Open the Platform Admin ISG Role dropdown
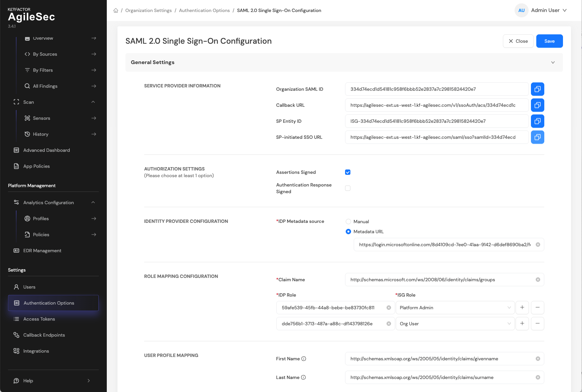 455,308
